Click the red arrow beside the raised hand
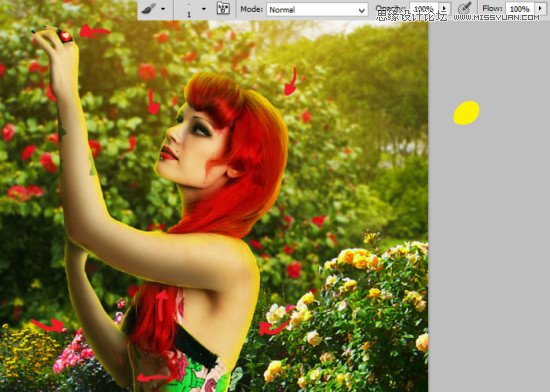This screenshot has width=550, height=392. 94,31
